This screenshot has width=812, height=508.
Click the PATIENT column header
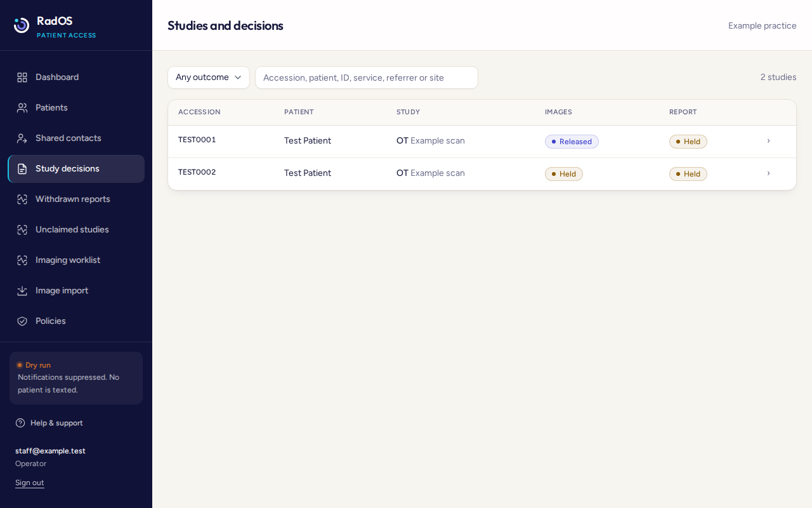(299, 112)
